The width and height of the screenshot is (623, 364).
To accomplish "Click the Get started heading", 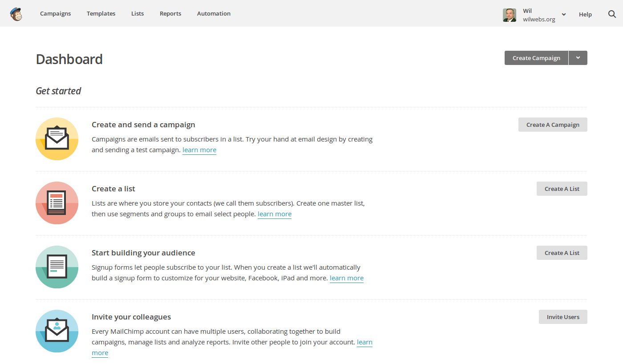I will click(x=58, y=91).
